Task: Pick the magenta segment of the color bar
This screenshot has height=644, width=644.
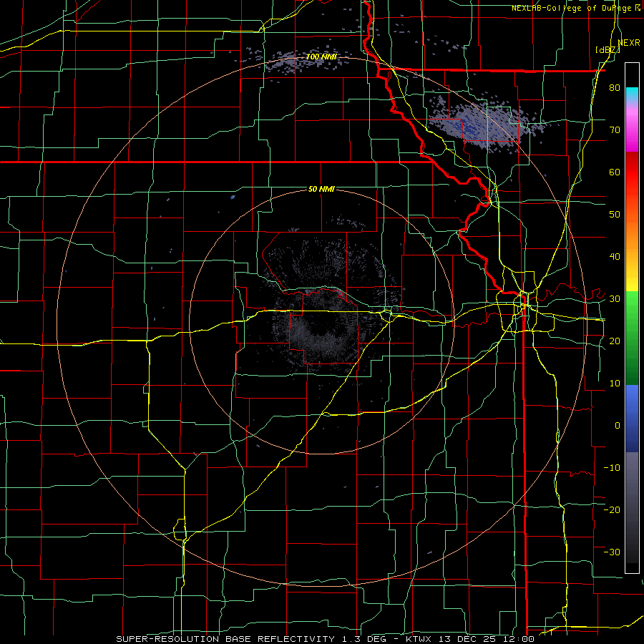Action: (x=632, y=130)
